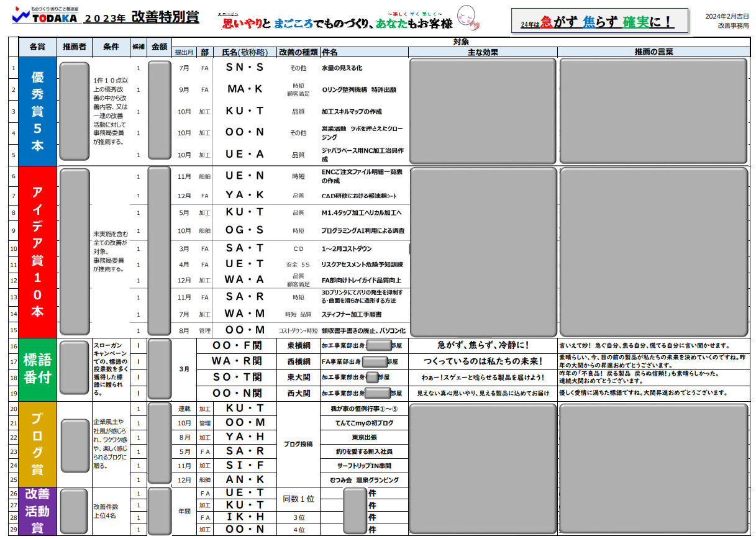The width and height of the screenshot is (756, 539).
Task: Select the name cell UE・A
Action: 245,155
